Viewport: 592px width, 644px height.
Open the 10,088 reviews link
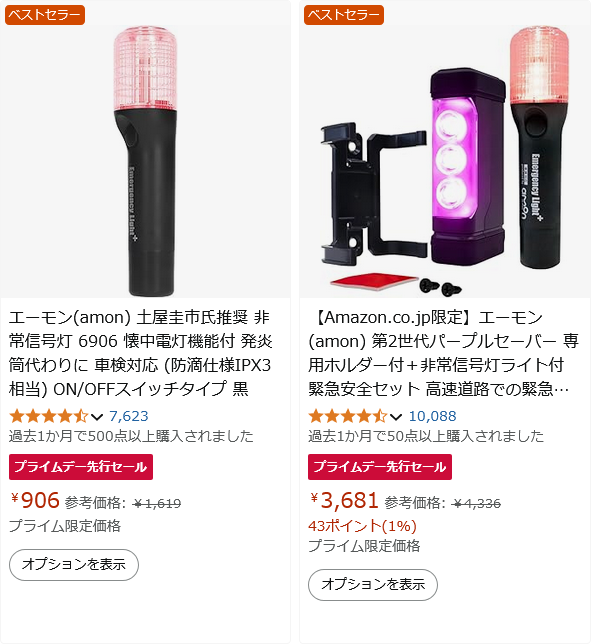pyautogui.click(x=432, y=416)
